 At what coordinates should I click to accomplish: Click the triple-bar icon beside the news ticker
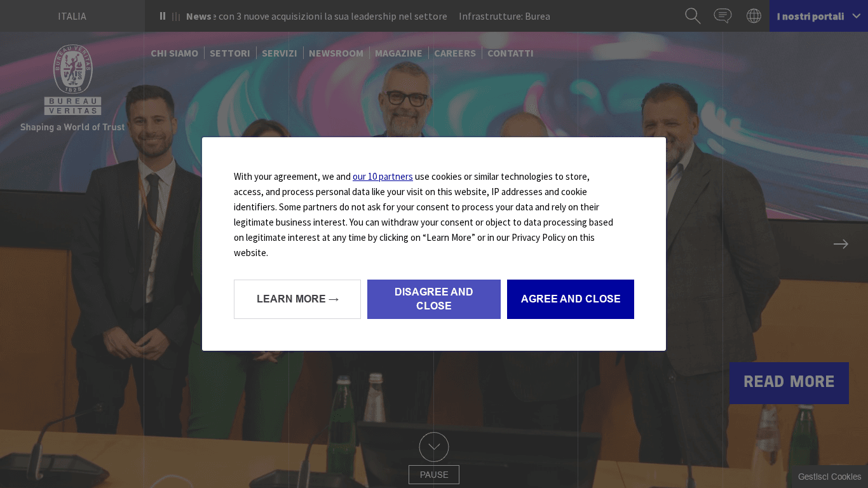click(x=175, y=16)
